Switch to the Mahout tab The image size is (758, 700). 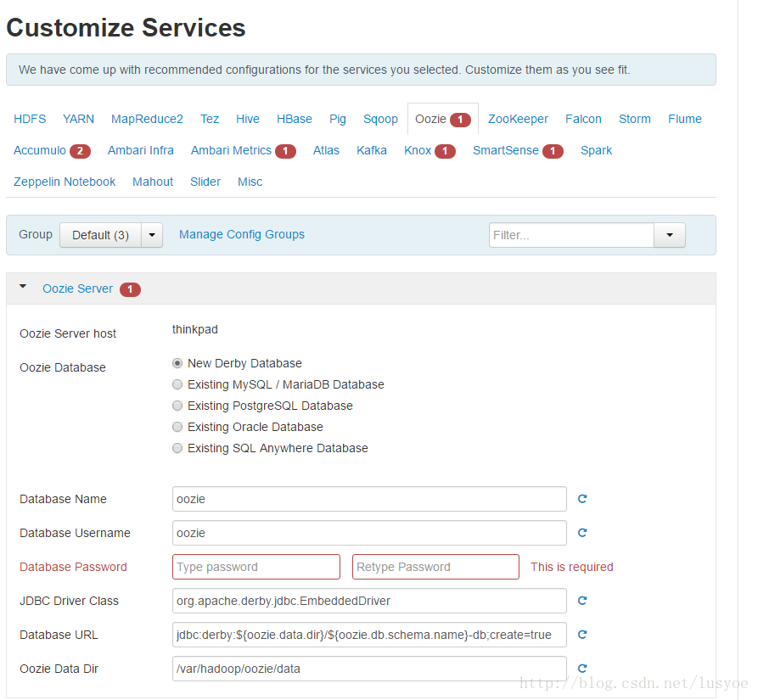point(153,182)
